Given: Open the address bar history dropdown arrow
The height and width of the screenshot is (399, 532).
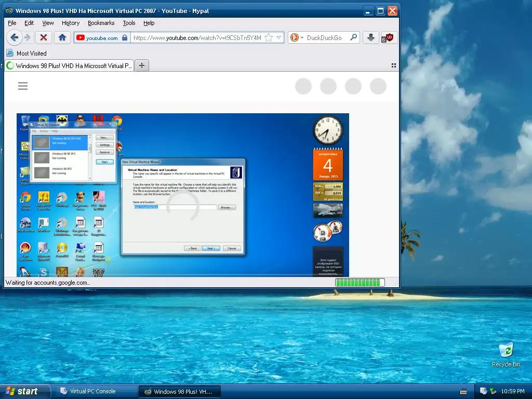Looking at the screenshot, I should tap(279, 37).
